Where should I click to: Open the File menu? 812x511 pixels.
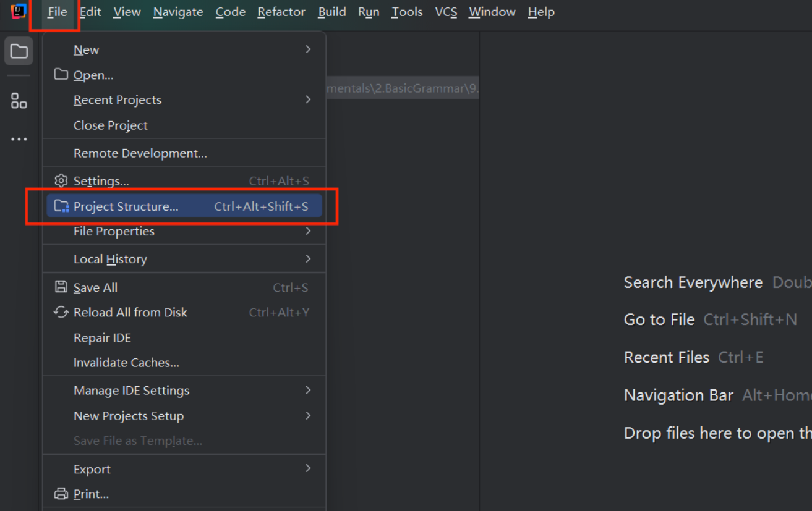coord(57,12)
